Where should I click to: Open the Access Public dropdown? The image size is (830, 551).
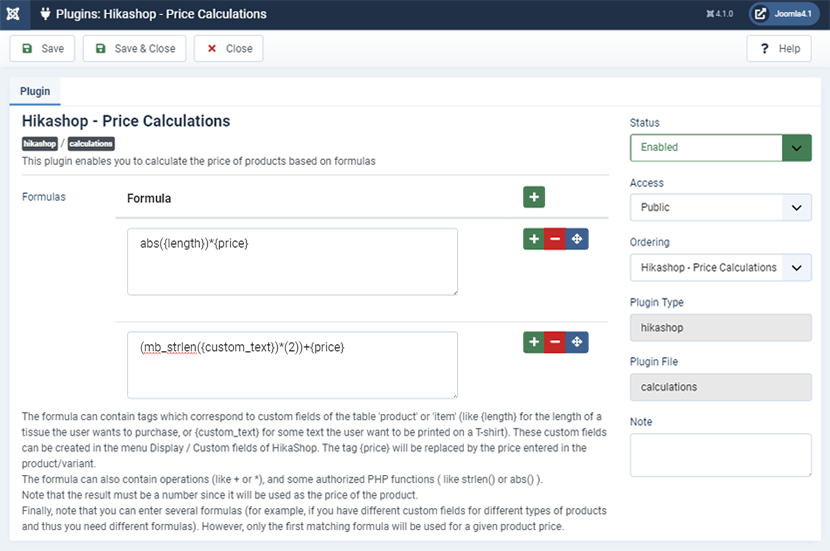coord(720,207)
